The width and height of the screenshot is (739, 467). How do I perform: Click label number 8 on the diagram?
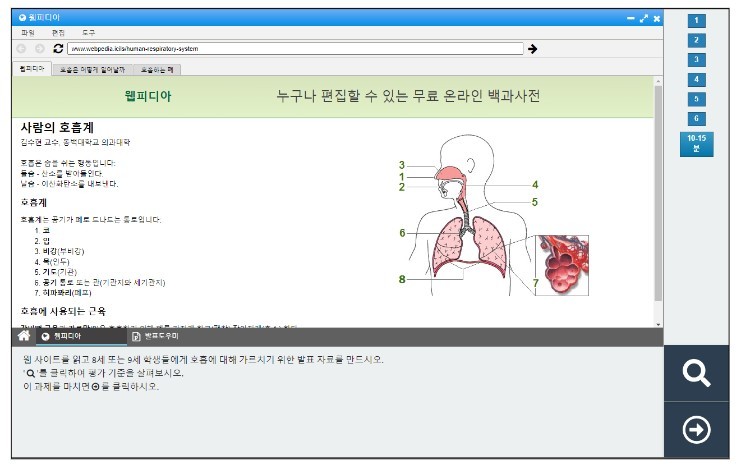tap(402, 279)
